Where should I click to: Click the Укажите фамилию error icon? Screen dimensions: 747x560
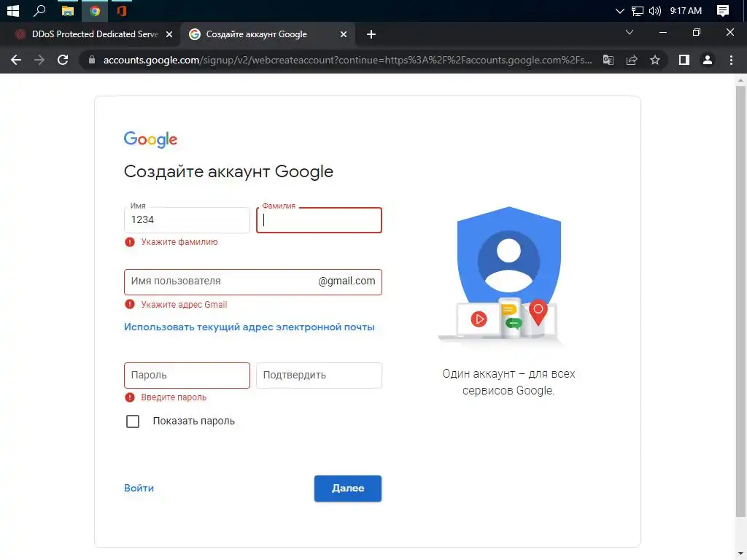click(x=130, y=242)
